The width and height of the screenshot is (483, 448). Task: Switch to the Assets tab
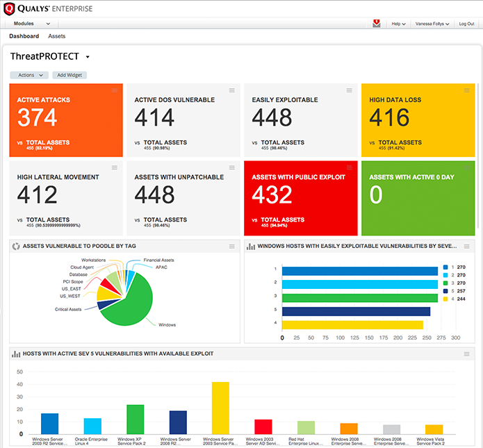57,36
